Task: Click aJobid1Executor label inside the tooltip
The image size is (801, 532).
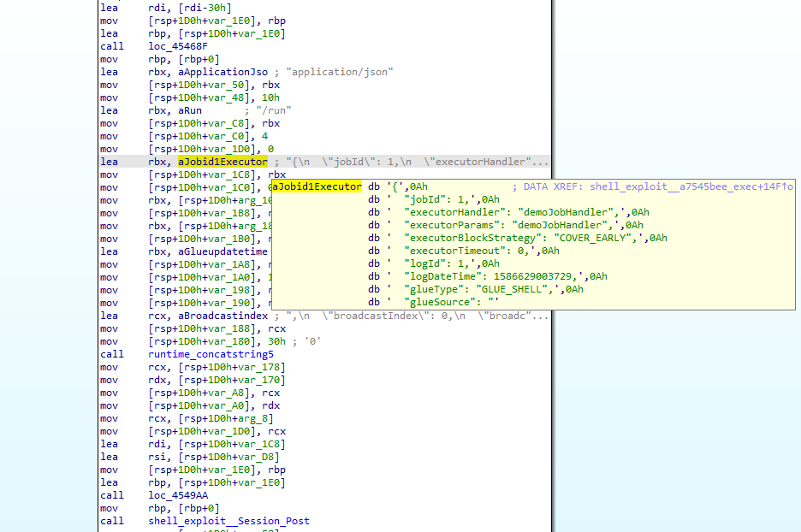Action: click(317, 186)
